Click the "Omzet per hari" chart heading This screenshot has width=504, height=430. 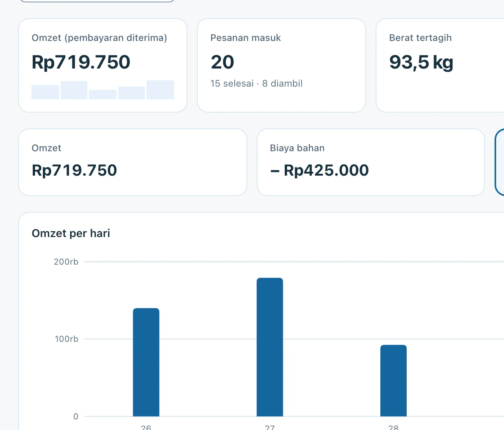71,234
